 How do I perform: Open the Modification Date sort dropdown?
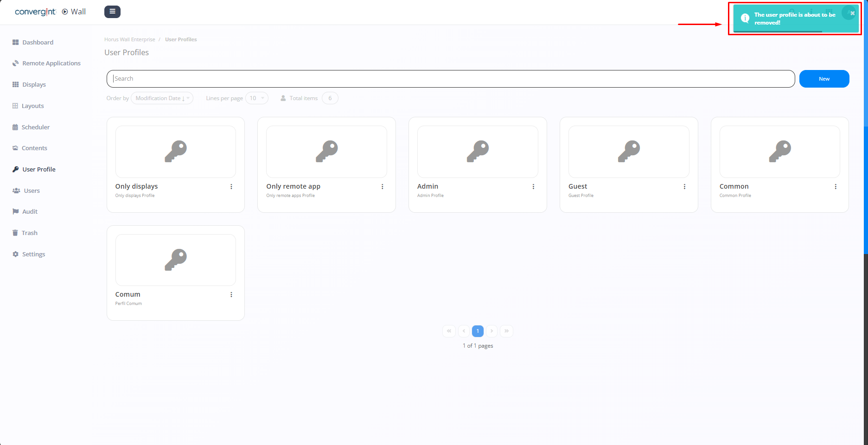(161, 98)
